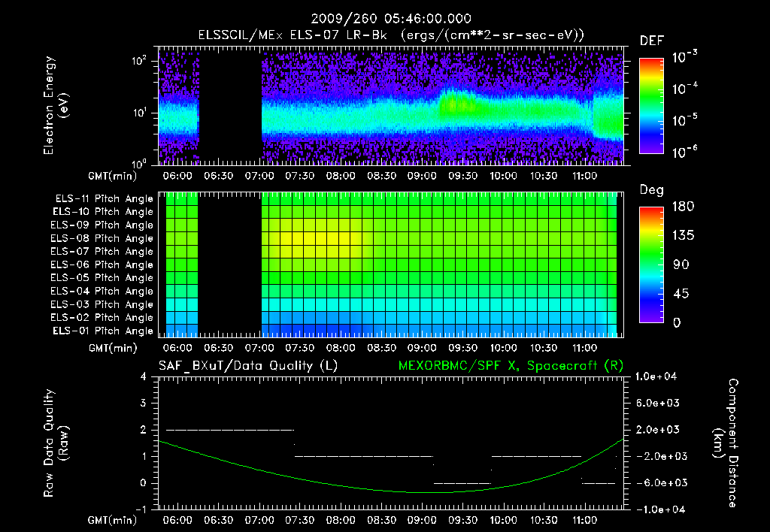Click the 90 tick on the Deg color scale

coord(681,265)
